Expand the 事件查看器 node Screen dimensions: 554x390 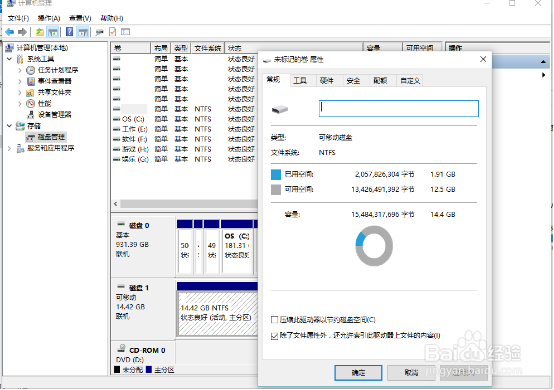20,81
